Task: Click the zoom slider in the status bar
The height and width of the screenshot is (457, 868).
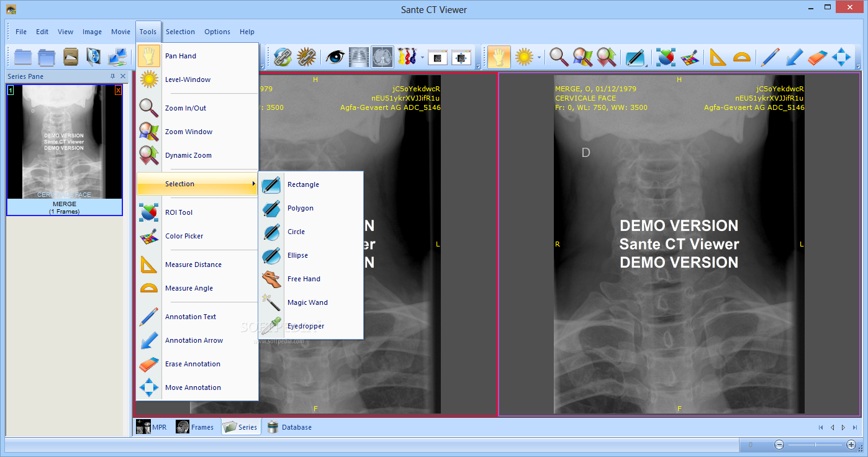Action: 815,445
